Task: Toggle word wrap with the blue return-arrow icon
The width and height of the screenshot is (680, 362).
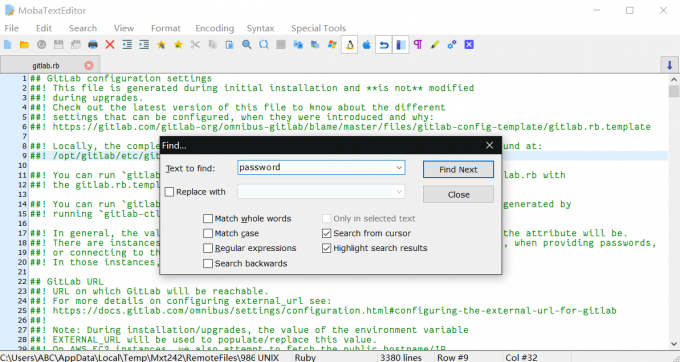Action: click(x=384, y=44)
